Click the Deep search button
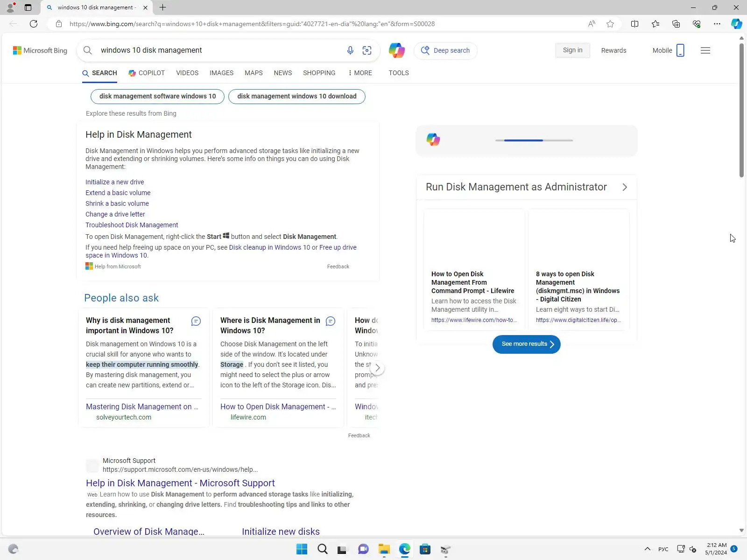Viewport: 747px width, 560px height. coord(445,50)
